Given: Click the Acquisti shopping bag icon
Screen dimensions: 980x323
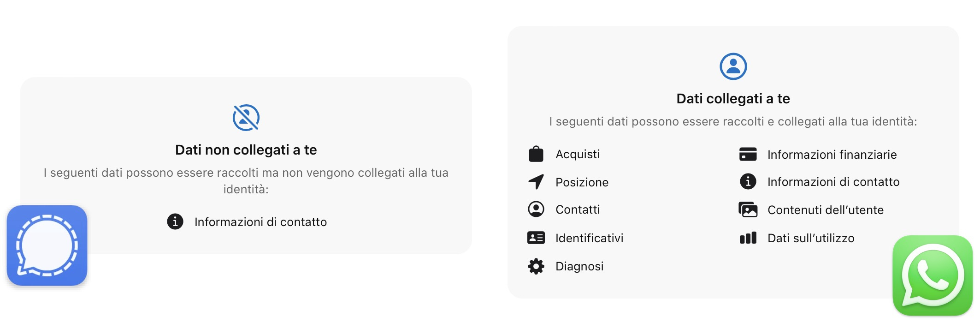Looking at the screenshot, I should 536,154.
